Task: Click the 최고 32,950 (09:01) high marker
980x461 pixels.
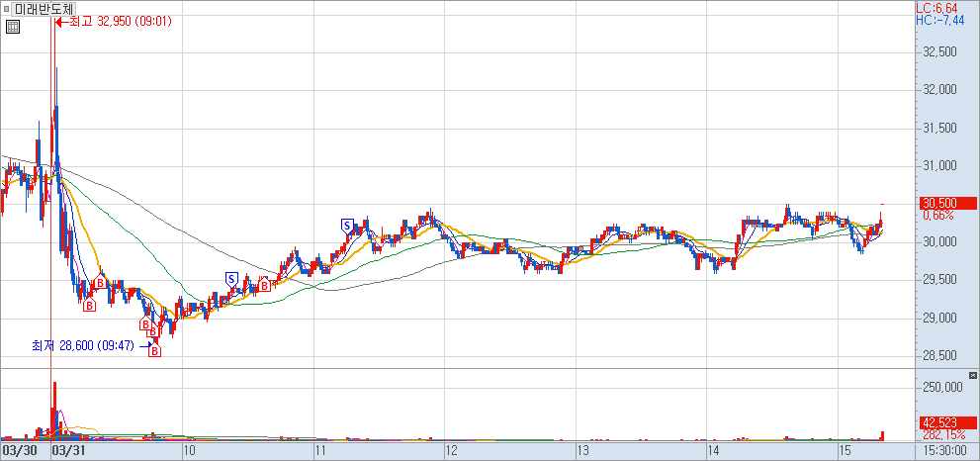Action: pos(114,22)
